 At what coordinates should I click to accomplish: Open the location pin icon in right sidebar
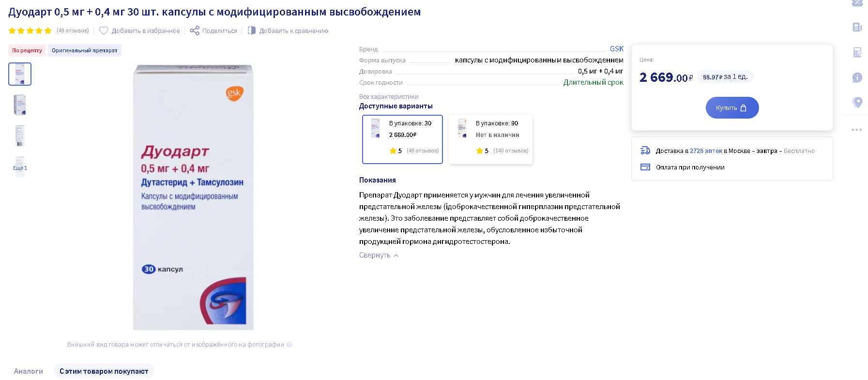857,102
